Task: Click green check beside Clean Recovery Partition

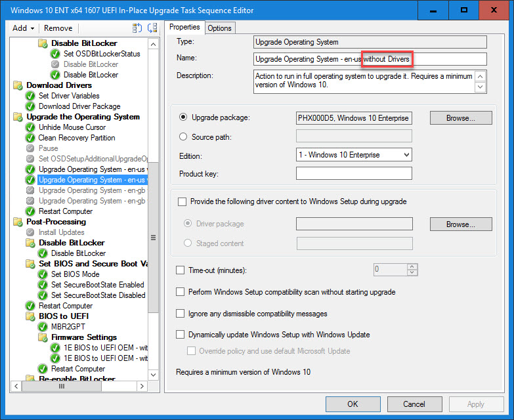Action: pyautogui.click(x=30, y=138)
